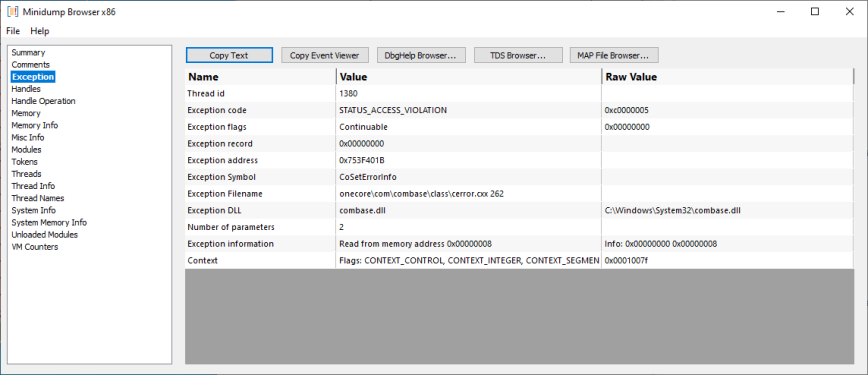Screen dimensions: 868x375
Task: Click the Exception DLL row name
Action: point(214,210)
